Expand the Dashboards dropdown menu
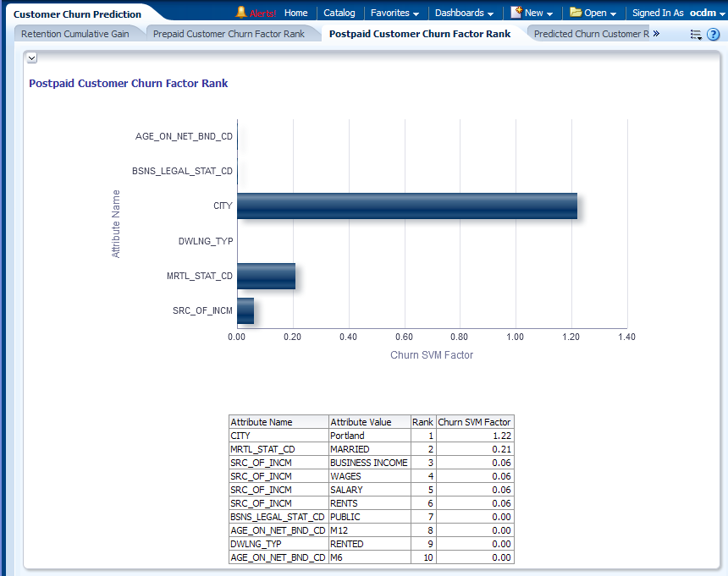This screenshot has width=728, height=576. (464, 13)
